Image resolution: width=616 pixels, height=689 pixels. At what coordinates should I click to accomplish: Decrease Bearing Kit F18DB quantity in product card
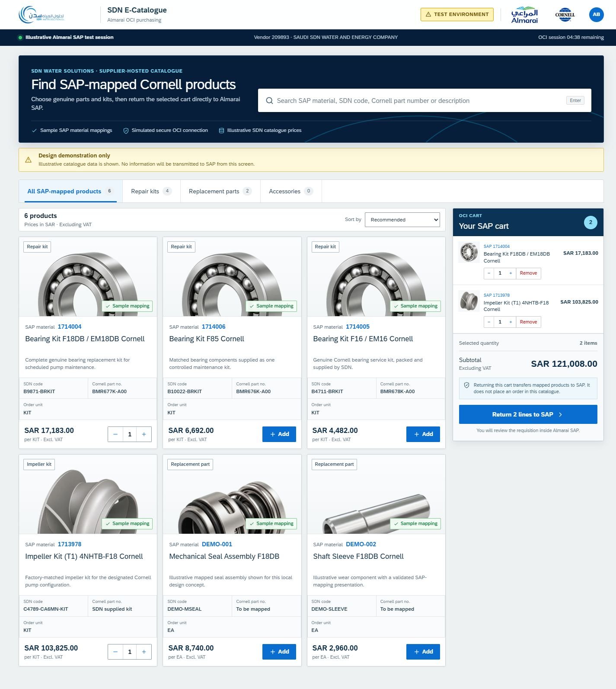[115, 434]
